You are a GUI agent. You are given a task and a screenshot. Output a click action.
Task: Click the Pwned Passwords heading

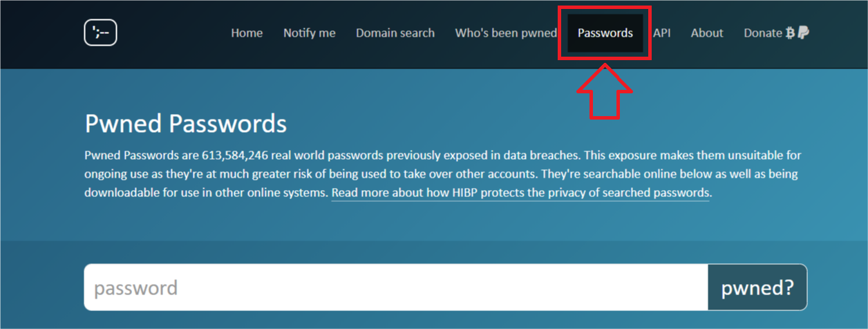tap(185, 124)
